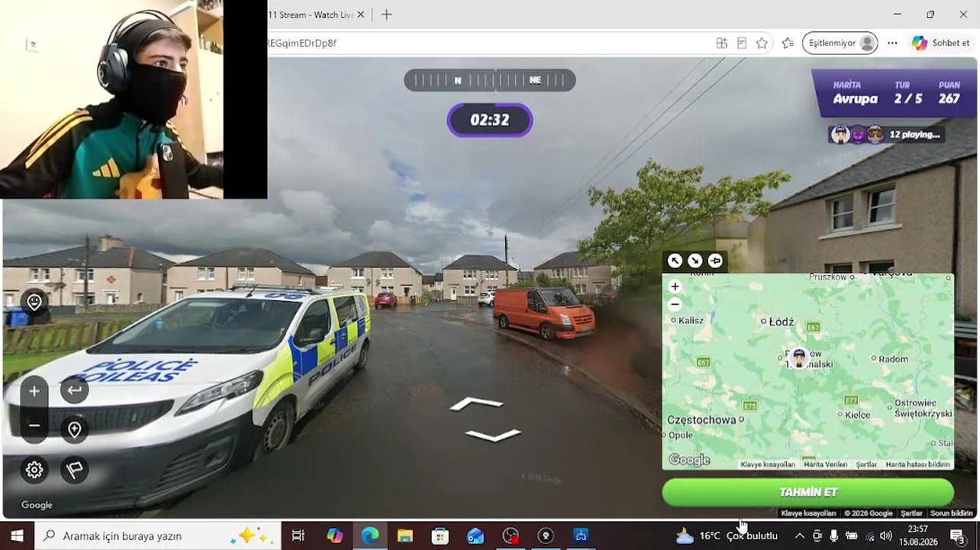The image size is (980, 550).
Task: Zoom out the Street View panorama
Action: tap(34, 425)
